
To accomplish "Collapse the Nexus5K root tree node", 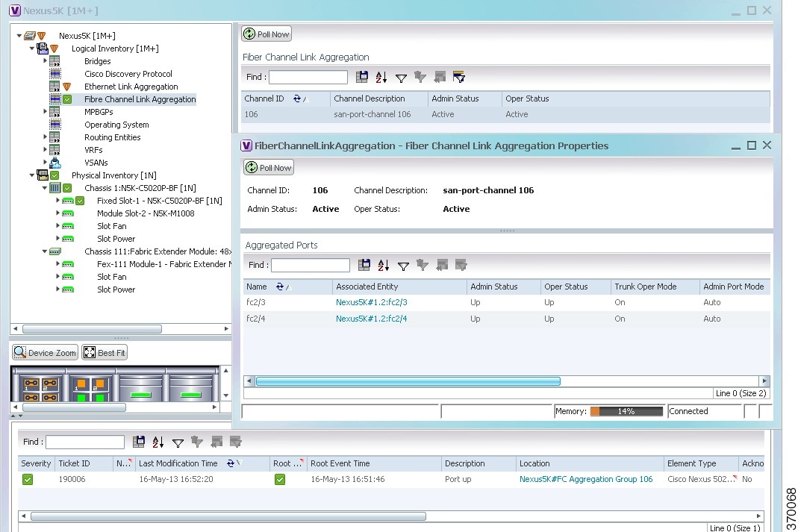I will tap(19, 36).
